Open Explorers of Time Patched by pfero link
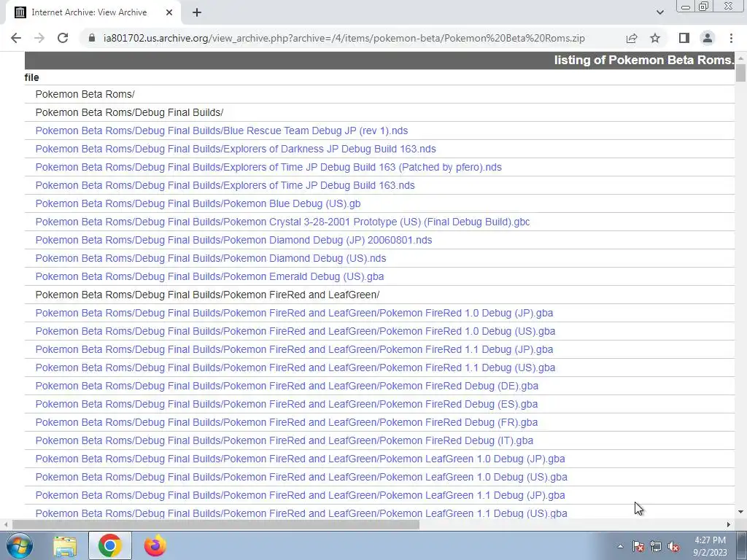 click(268, 167)
